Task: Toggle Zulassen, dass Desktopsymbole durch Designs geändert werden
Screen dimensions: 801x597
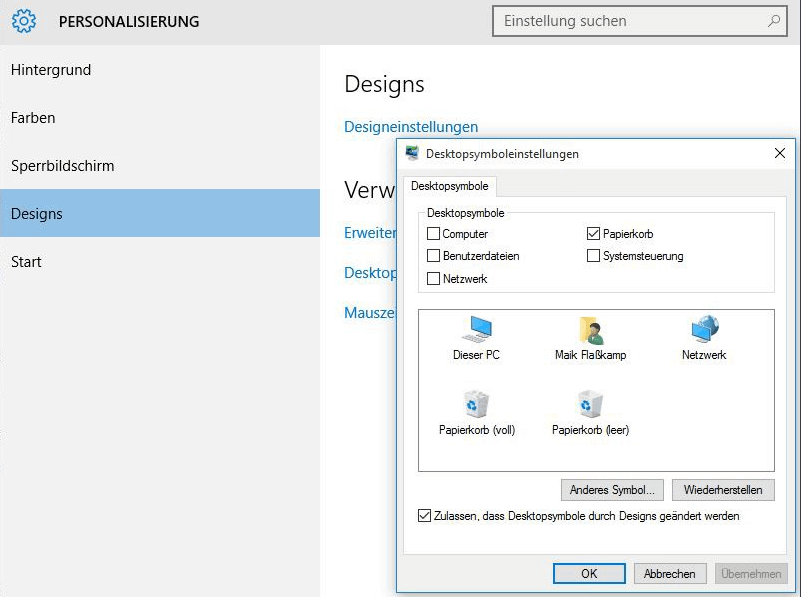Action: tap(424, 516)
